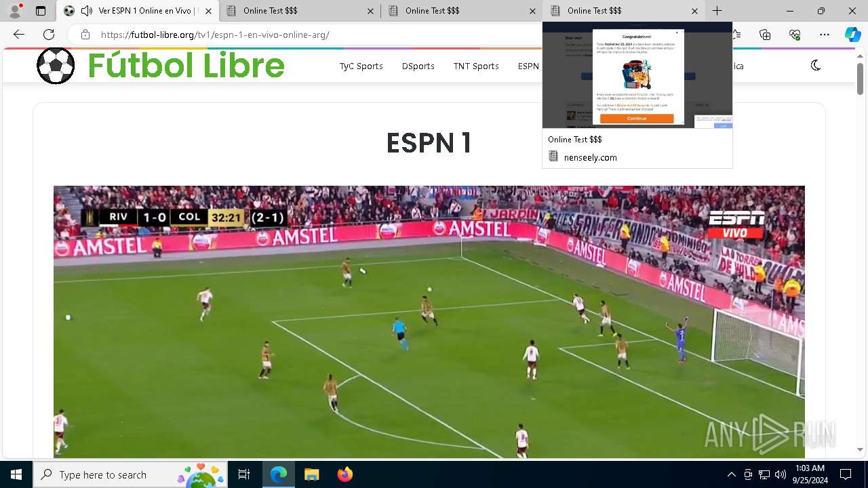Viewport: 868px width, 488px height.
Task: Close the second tab titled Online Test $$$
Action: tap(370, 11)
